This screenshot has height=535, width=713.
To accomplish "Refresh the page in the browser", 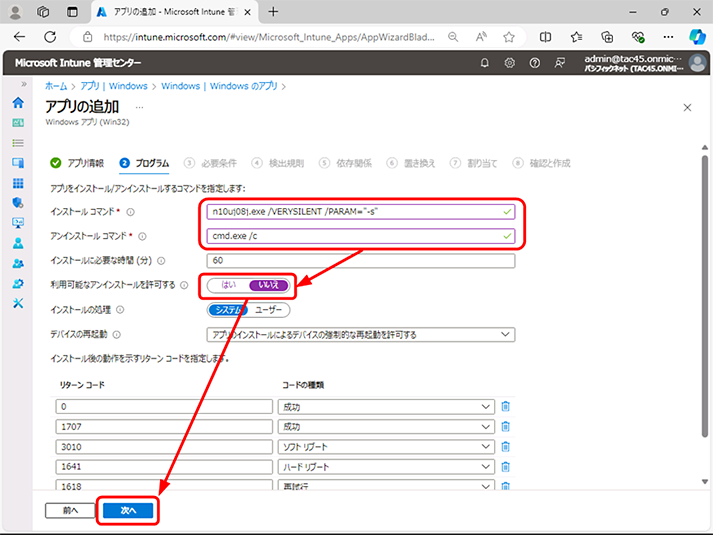I will click(50, 37).
